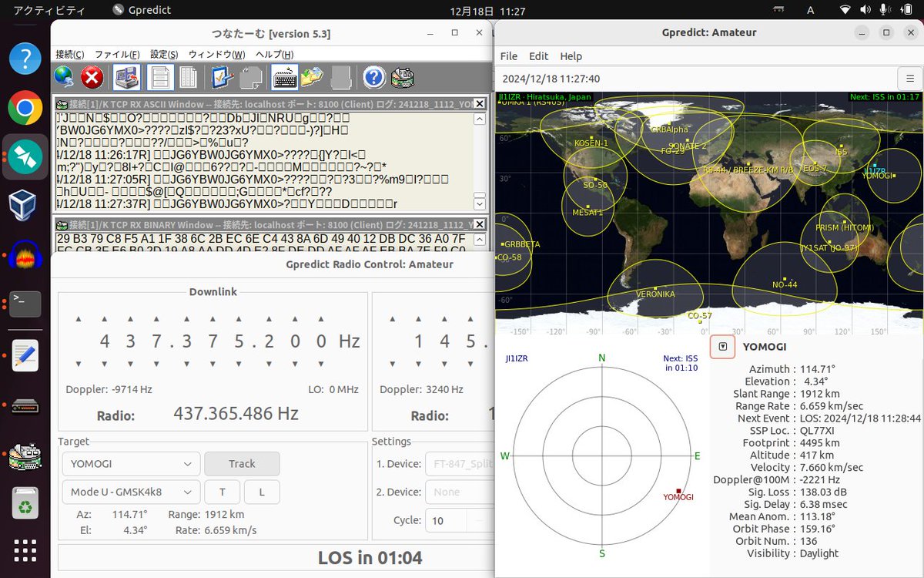The width and height of the screenshot is (924, 578).
Task: Open Terminal from the dock
Action: pyautogui.click(x=25, y=304)
